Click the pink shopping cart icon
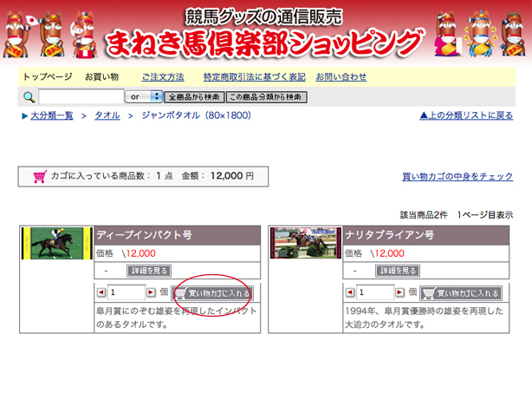The width and height of the screenshot is (532, 393). click(x=40, y=177)
